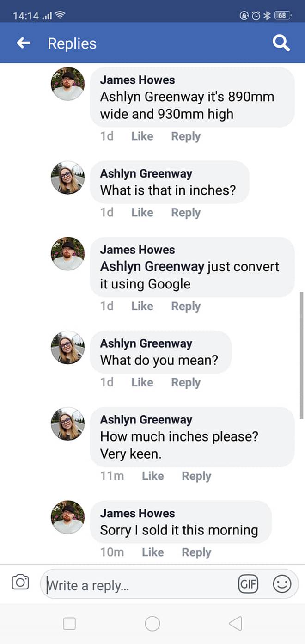Tap the camera icon beside reply field

[x=20, y=582]
